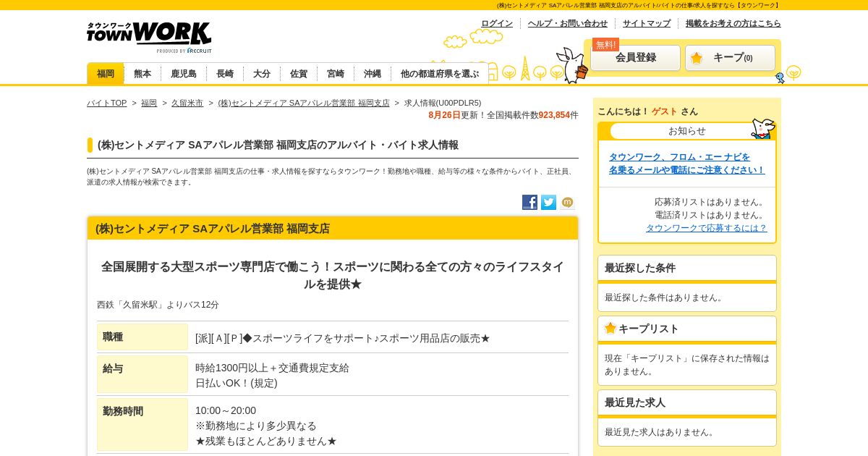
Task: Open 掲載をお考えの方はこちら link
Action: coord(733,23)
